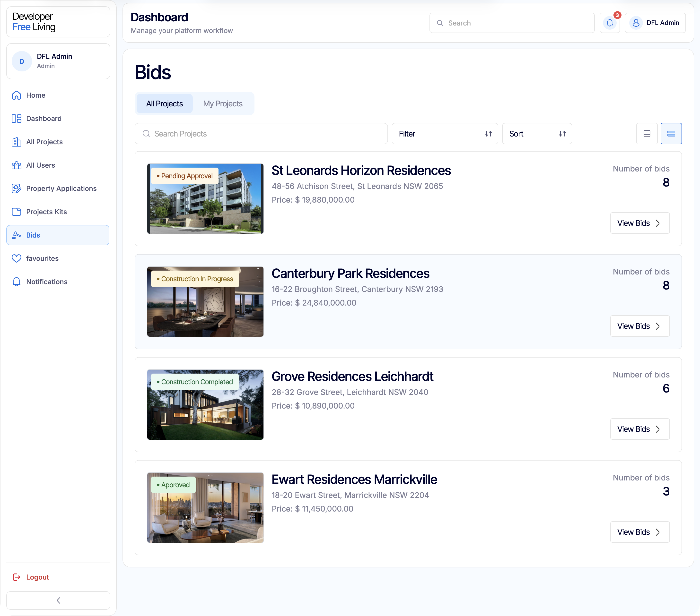This screenshot has height=616, width=700.
Task: View bids for Grove Residences Leichhardt
Action: click(x=639, y=429)
